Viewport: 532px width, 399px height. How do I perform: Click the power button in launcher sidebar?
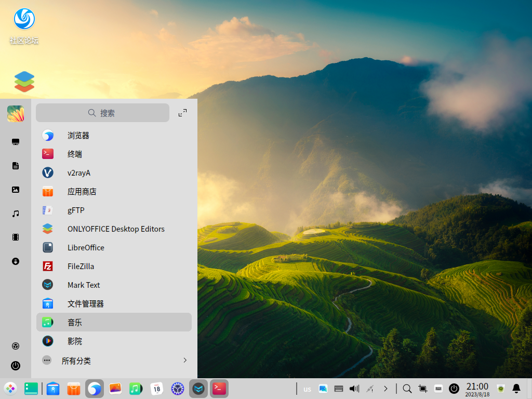tap(16, 365)
